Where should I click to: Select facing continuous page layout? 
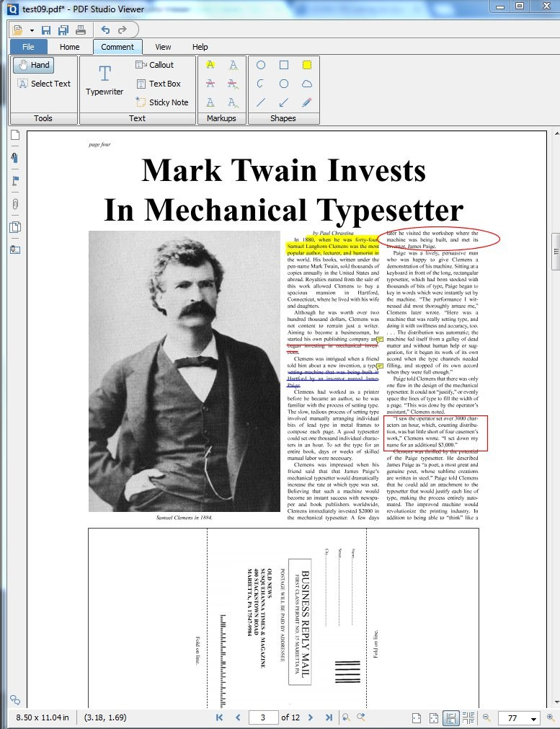tap(468, 718)
